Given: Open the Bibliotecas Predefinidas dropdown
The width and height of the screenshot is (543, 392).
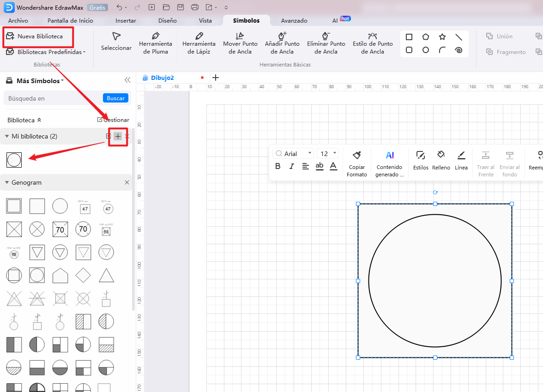Looking at the screenshot, I should [46, 52].
